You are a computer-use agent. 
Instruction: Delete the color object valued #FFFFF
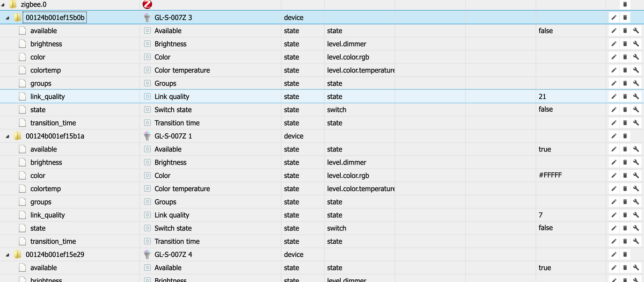(x=625, y=176)
